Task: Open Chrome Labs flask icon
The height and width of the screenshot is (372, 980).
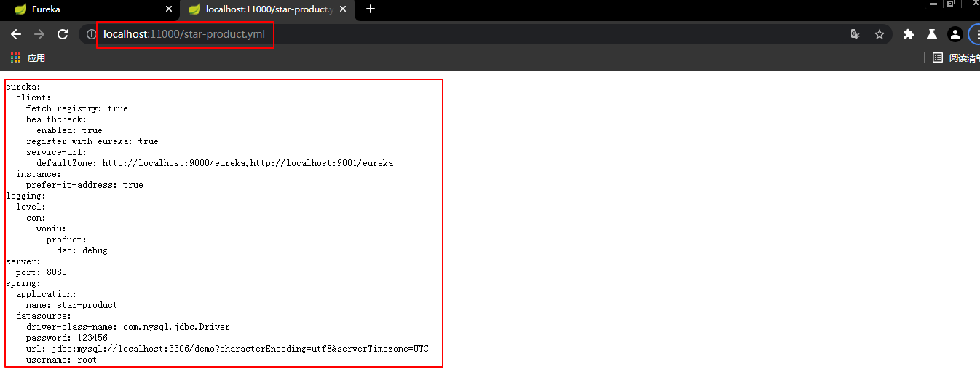Action: point(931,34)
